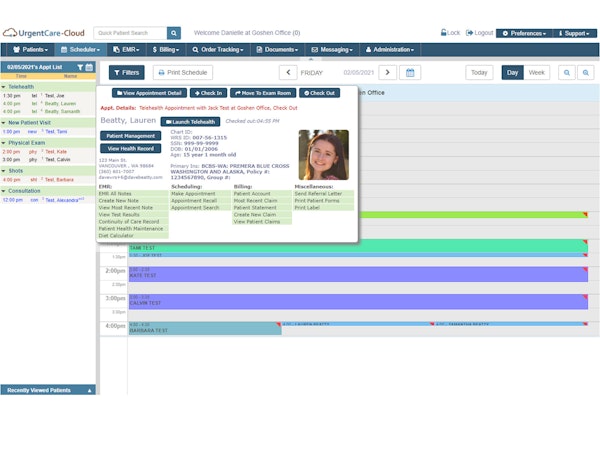This screenshot has width=600, height=450.
Task: Collapse the Telehealth appointment group
Action: pos(3,87)
